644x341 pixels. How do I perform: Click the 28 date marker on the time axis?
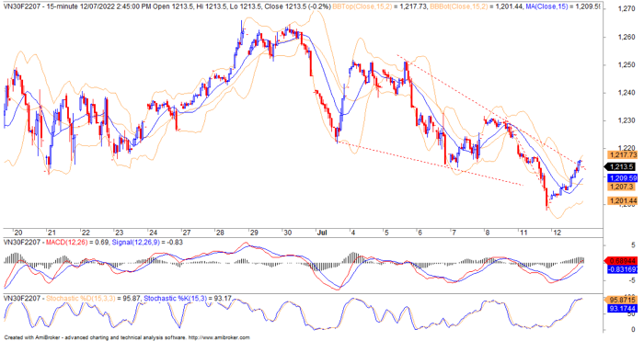220,233
